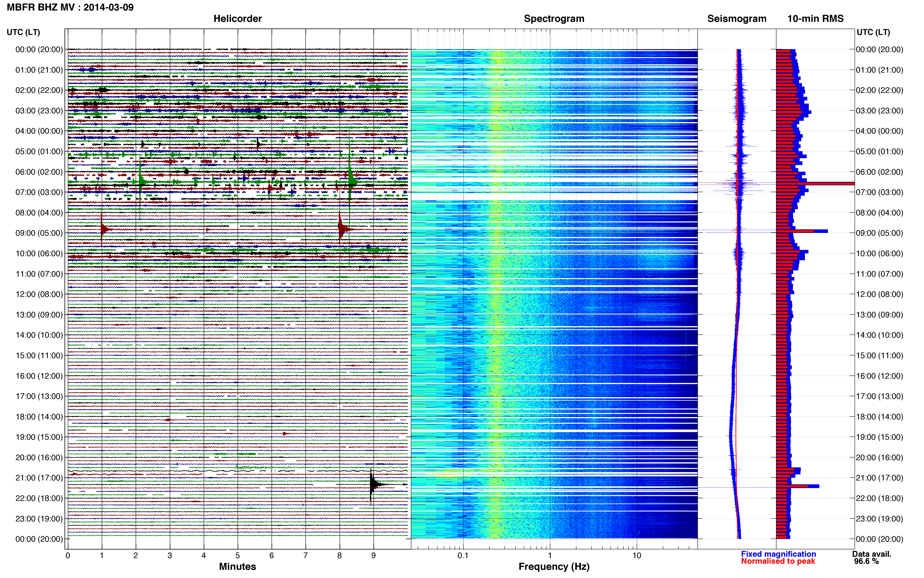The width and height of the screenshot is (924, 578).
Task: Click the left 12:00 (08:00) time label
Action: 39,294
